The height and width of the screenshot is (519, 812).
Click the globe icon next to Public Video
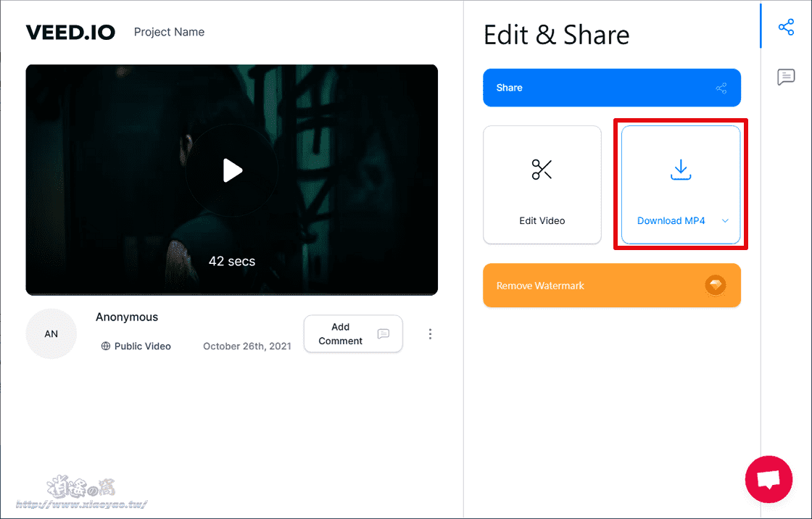[106, 346]
